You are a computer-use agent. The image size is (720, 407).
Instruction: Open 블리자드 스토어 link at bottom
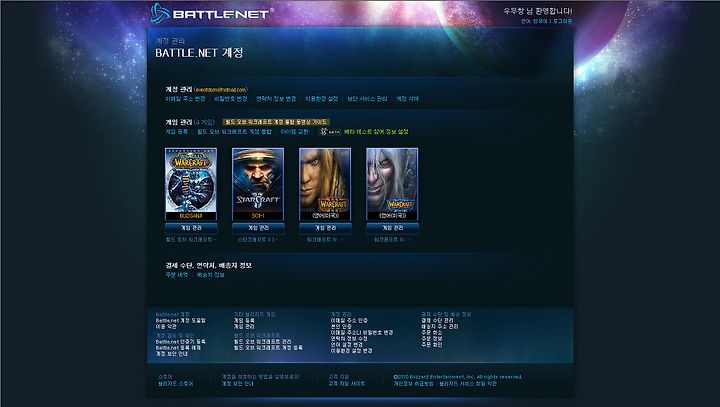click(175, 384)
